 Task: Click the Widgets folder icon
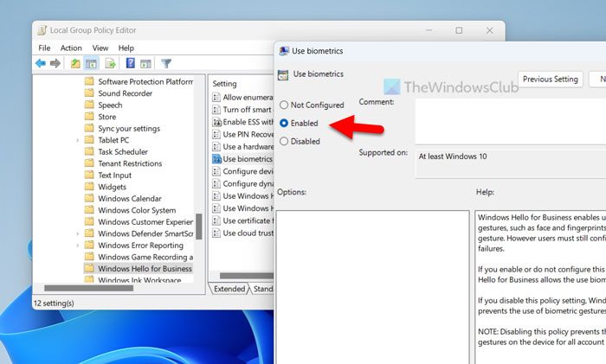click(89, 187)
